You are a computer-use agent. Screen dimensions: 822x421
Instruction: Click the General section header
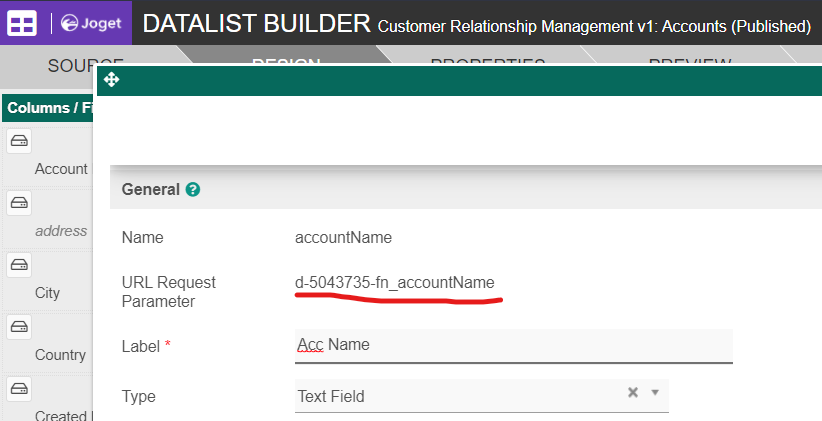(x=150, y=189)
